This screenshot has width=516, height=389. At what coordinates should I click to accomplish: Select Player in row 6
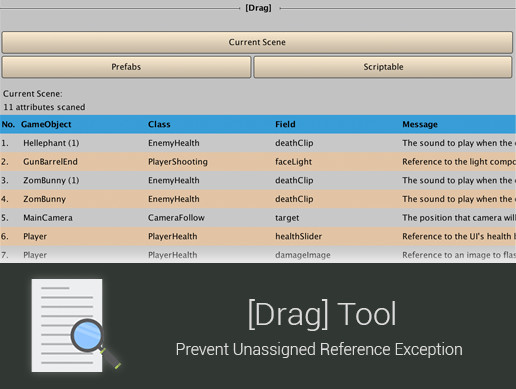(x=35, y=236)
